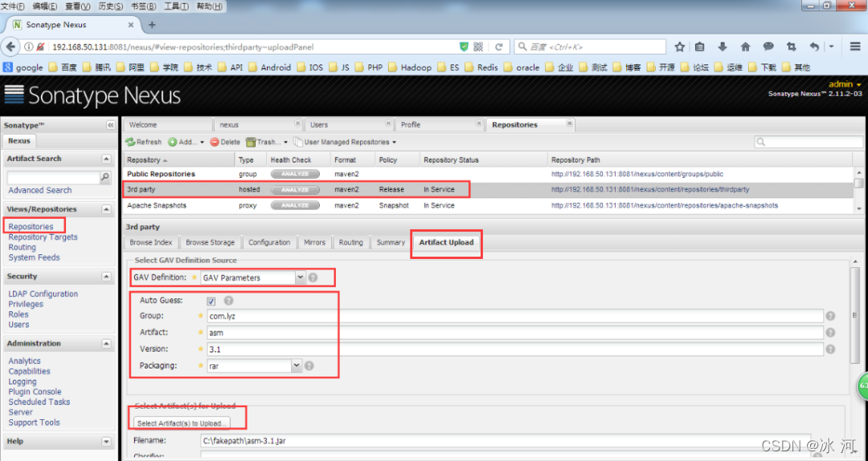Click the crop screenshot toolbar icon
This screenshot has height=461, width=868.
tap(791, 47)
